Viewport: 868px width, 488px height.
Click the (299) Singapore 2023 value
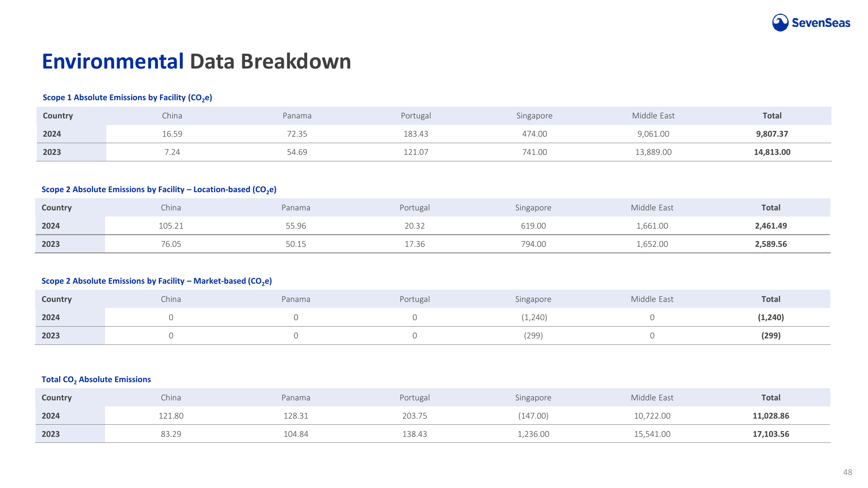click(533, 336)
